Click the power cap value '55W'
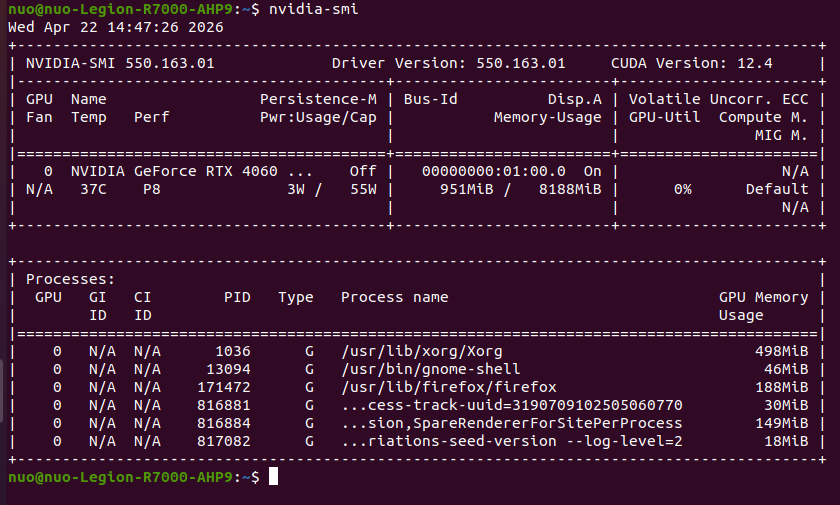840x505 pixels. 363,189
